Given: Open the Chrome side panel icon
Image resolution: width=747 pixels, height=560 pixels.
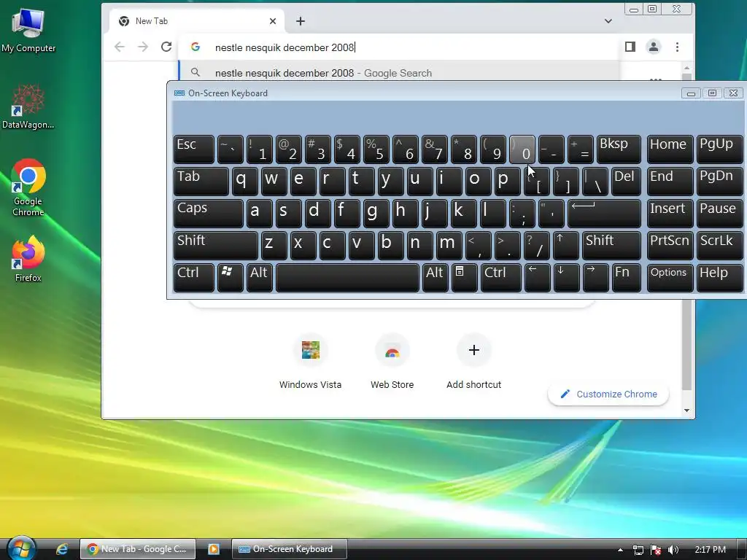Looking at the screenshot, I should (630, 47).
